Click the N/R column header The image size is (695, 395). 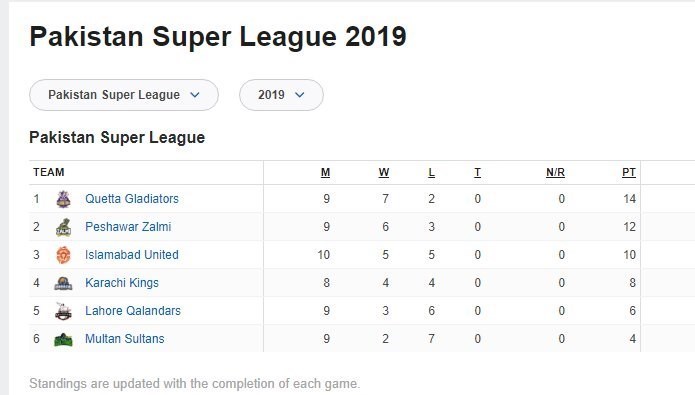tap(555, 172)
